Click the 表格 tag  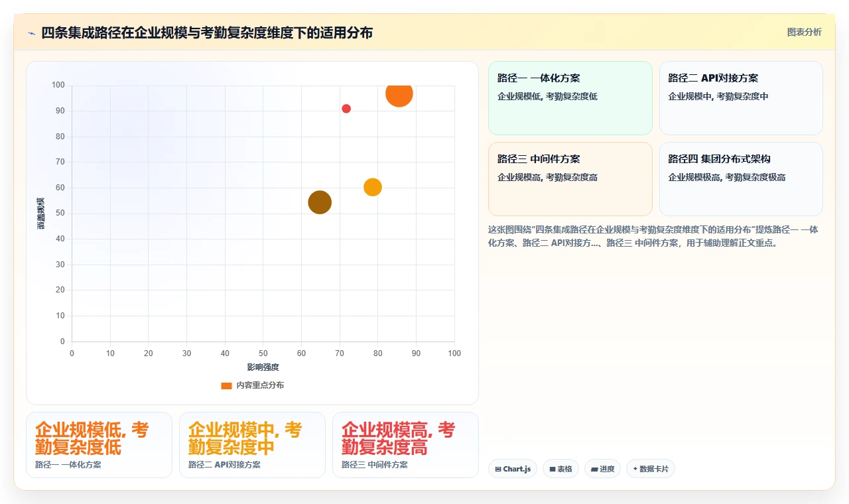pos(560,469)
